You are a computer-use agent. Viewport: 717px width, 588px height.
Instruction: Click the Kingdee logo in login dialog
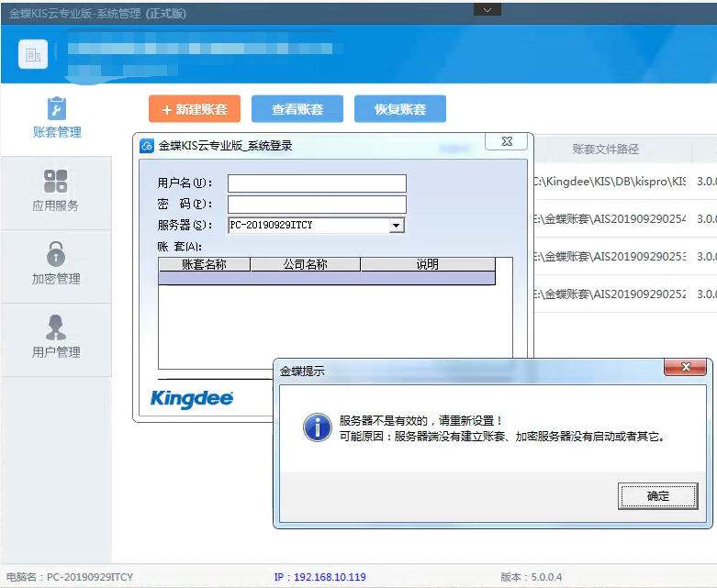[191, 399]
